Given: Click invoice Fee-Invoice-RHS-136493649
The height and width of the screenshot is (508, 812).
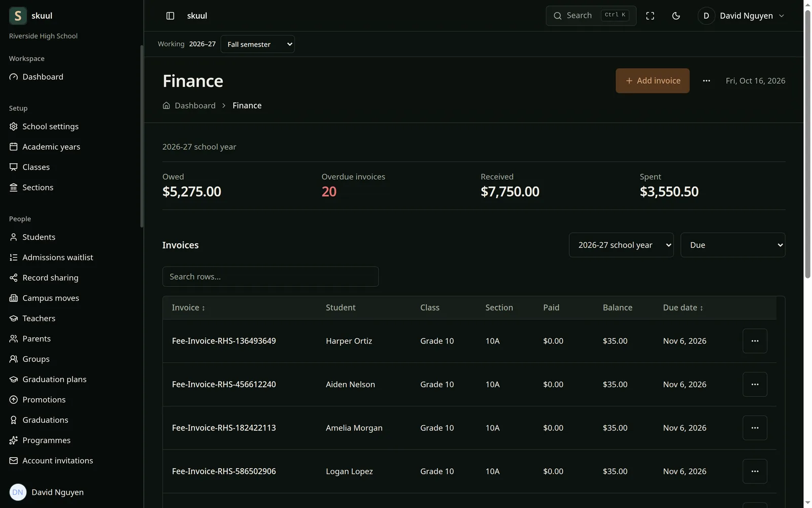Looking at the screenshot, I should click(224, 341).
